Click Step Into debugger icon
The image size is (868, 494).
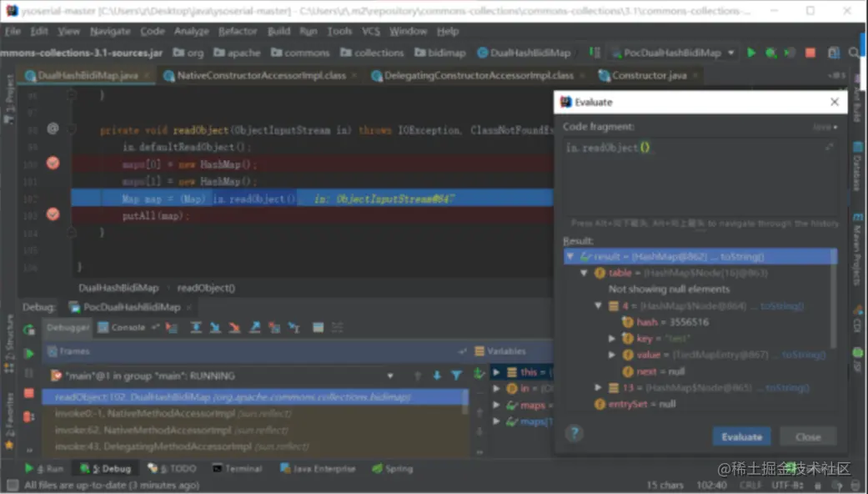215,328
